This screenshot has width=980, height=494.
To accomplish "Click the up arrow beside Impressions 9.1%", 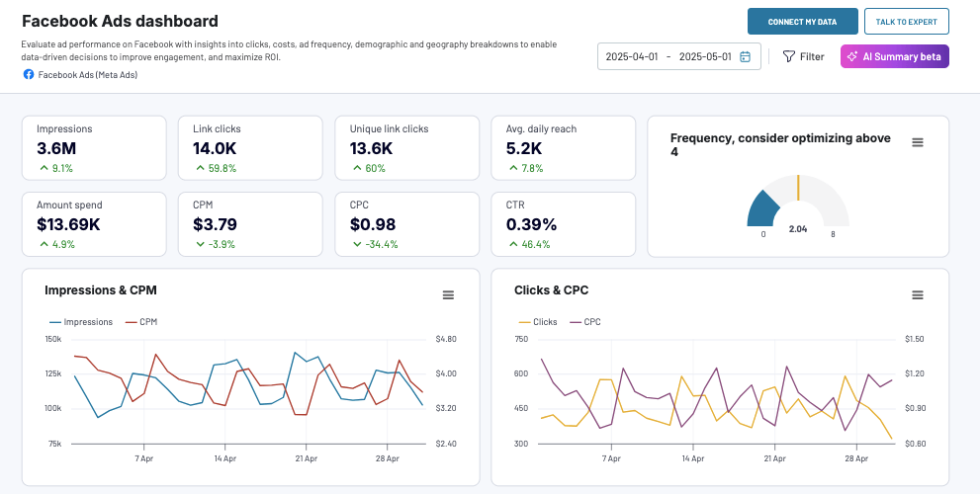I will [x=44, y=168].
